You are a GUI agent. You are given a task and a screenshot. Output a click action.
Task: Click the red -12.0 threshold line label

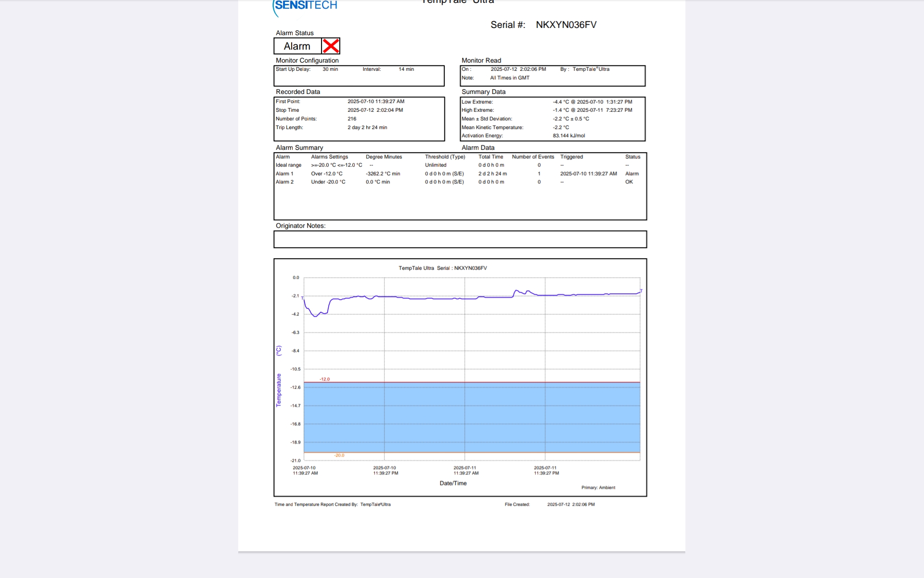325,379
